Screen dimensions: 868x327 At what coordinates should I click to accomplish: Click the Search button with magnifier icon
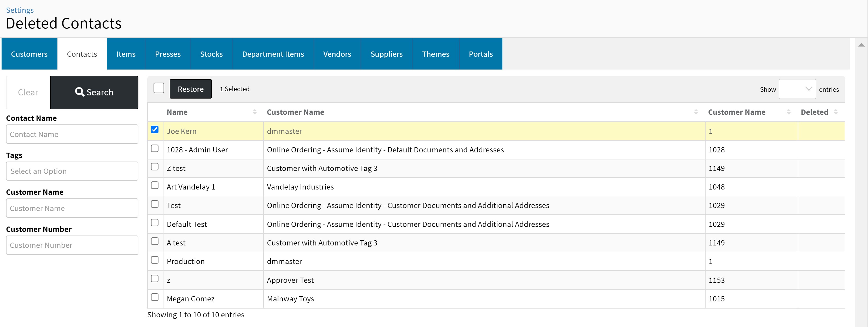(x=94, y=92)
